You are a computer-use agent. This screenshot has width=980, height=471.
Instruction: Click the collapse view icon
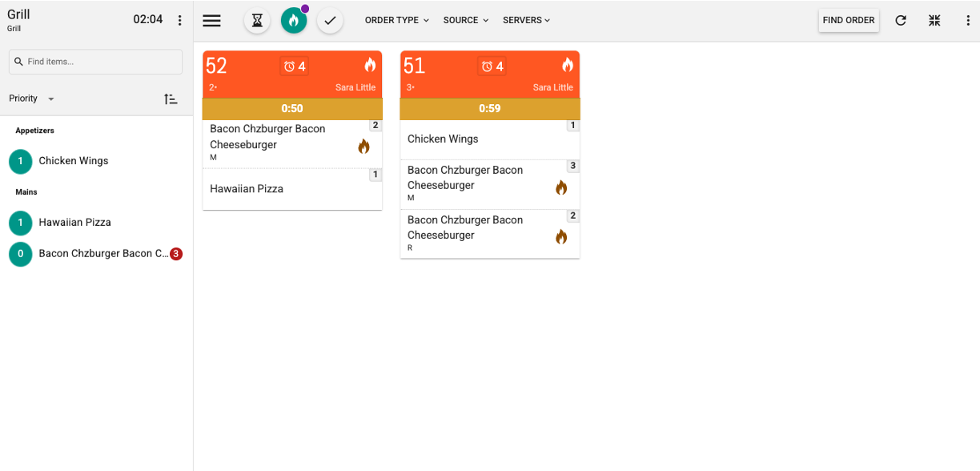pyautogui.click(x=934, y=21)
